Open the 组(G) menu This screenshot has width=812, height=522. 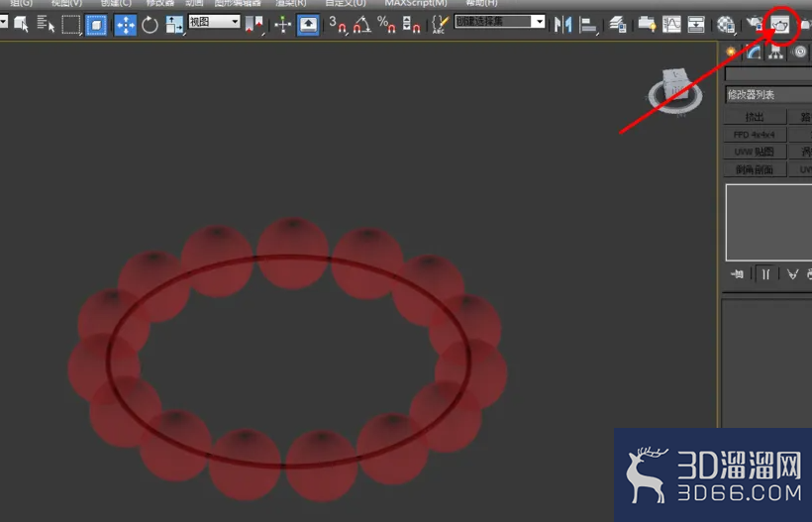[x=22, y=3]
